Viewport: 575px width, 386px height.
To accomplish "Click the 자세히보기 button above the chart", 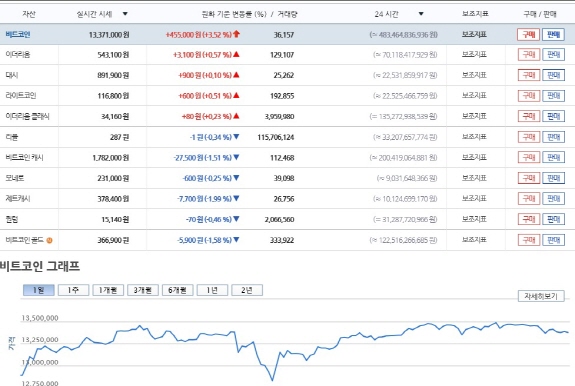I will [541, 296].
